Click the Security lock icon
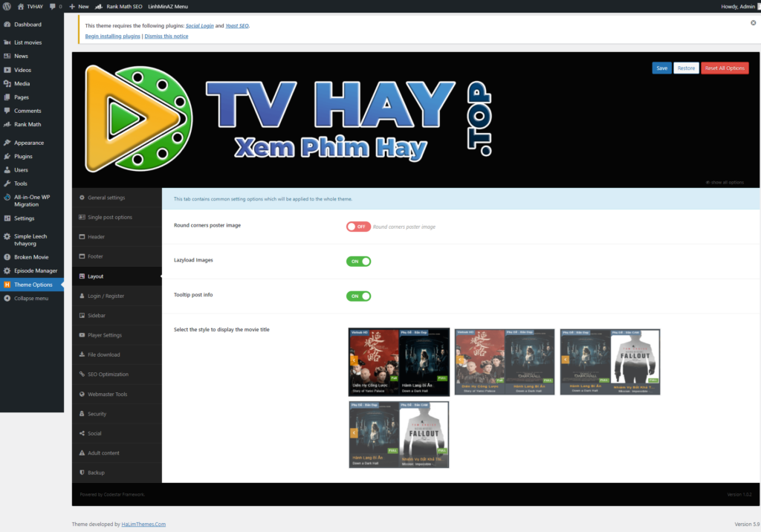761x532 pixels. (82, 414)
